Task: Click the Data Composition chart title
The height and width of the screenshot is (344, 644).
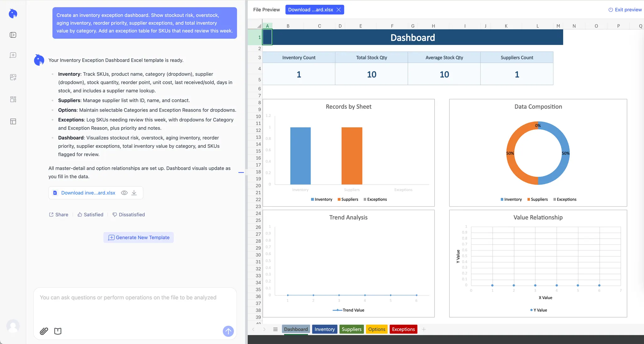Action: (x=538, y=107)
